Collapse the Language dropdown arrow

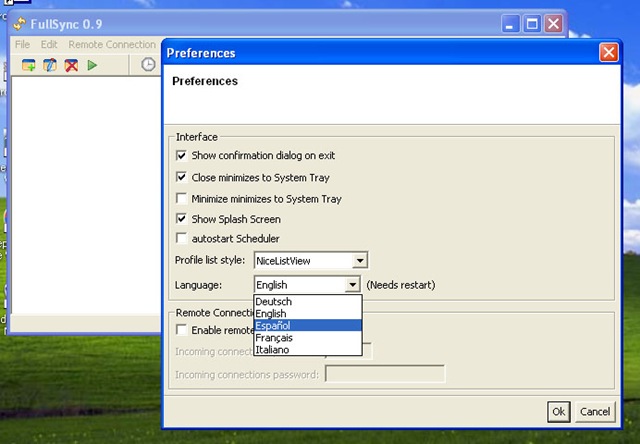pyautogui.click(x=352, y=284)
